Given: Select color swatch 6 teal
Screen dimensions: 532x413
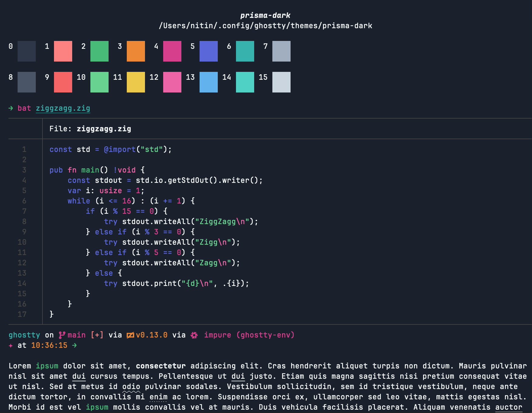Looking at the screenshot, I should (245, 51).
